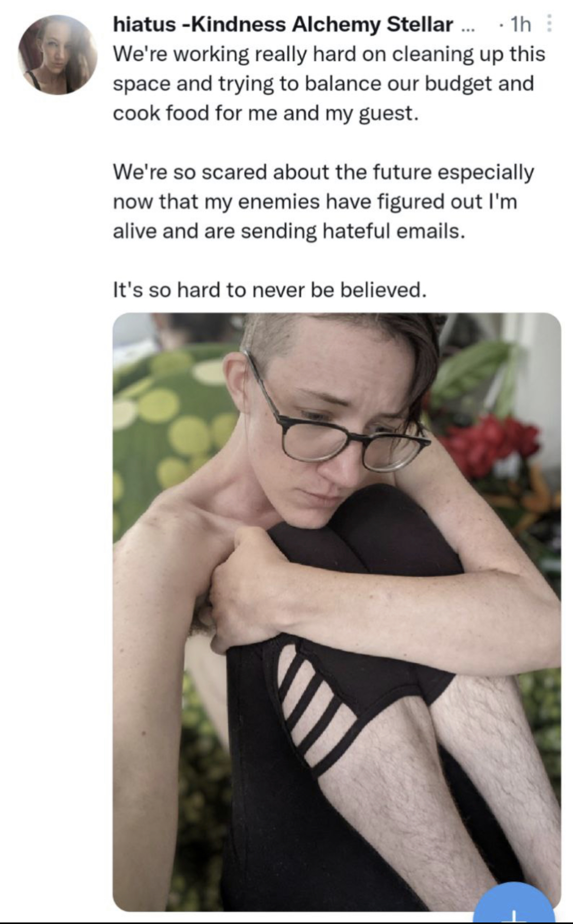Click the word "hiatus" in the username
This screenshot has height=924, width=573.
(x=145, y=24)
